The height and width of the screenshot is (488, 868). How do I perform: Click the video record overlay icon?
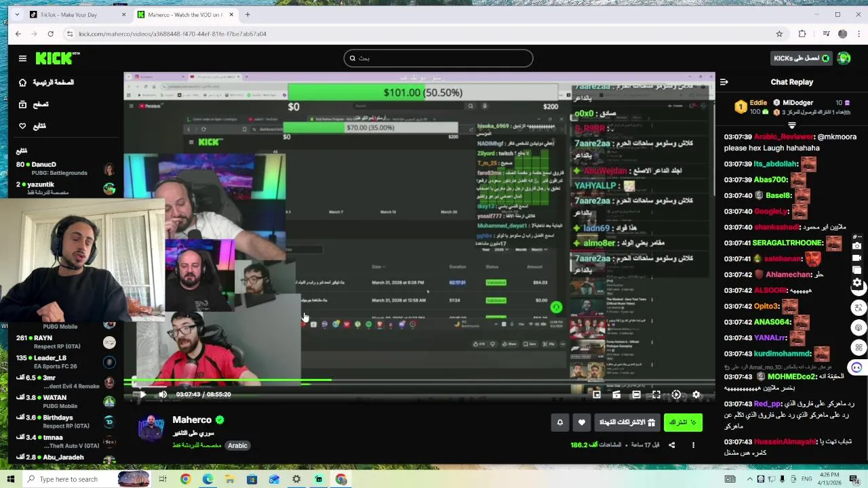pos(857,258)
